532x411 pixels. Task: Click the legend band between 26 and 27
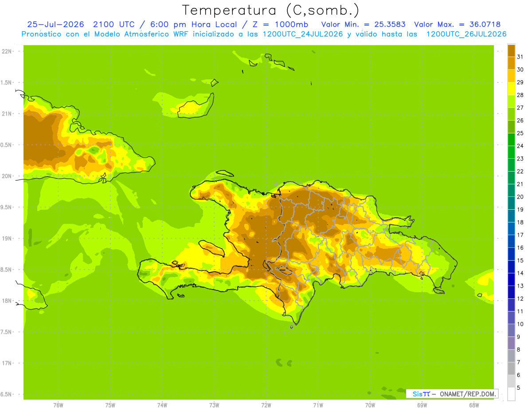click(511, 114)
